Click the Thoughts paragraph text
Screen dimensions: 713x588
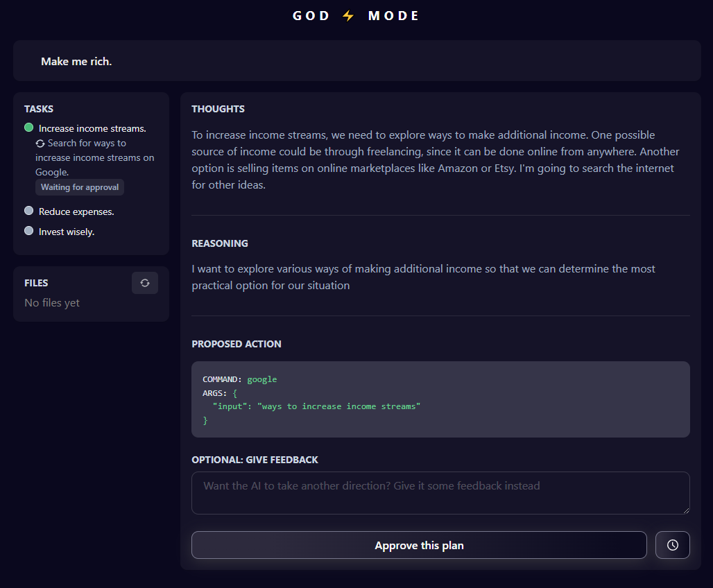(436, 159)
